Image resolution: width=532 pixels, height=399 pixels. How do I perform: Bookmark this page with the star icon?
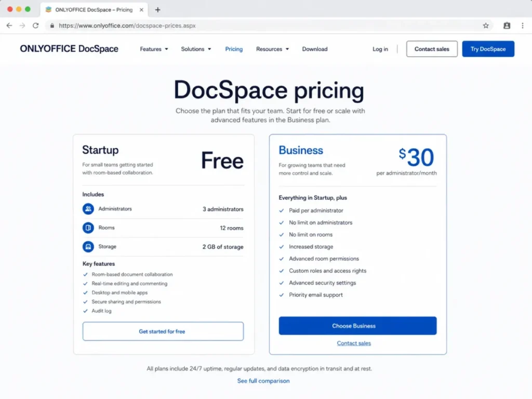486,25
